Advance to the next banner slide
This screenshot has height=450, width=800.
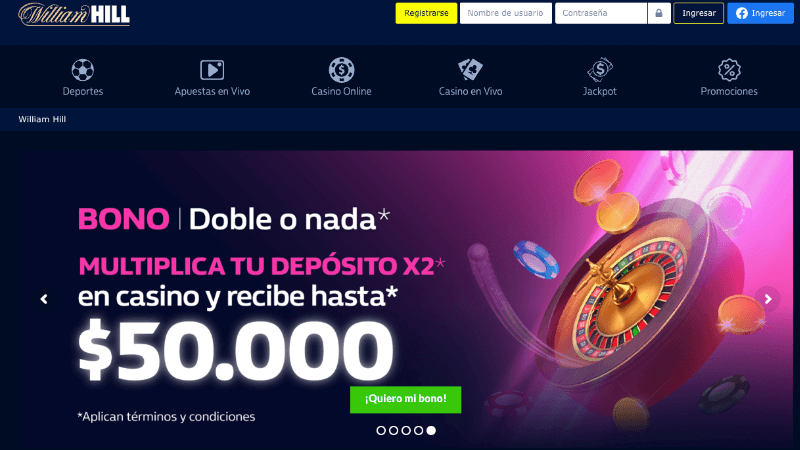[768, 299]
